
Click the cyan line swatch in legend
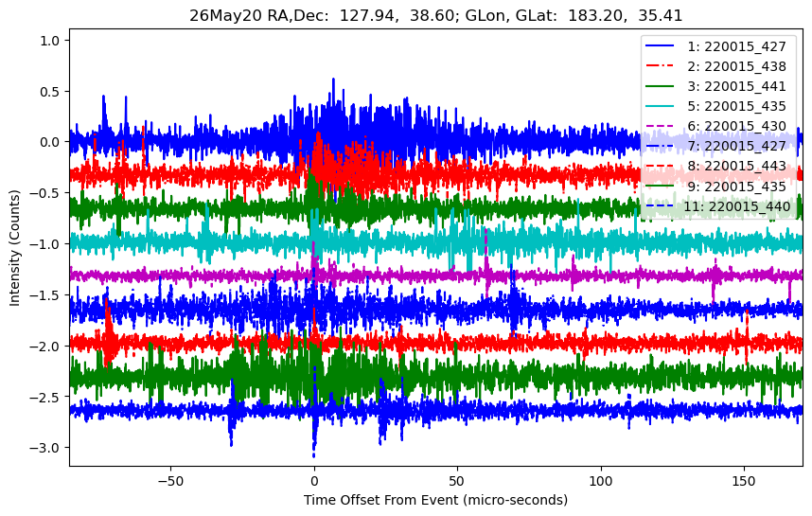[x=660, y=106]
